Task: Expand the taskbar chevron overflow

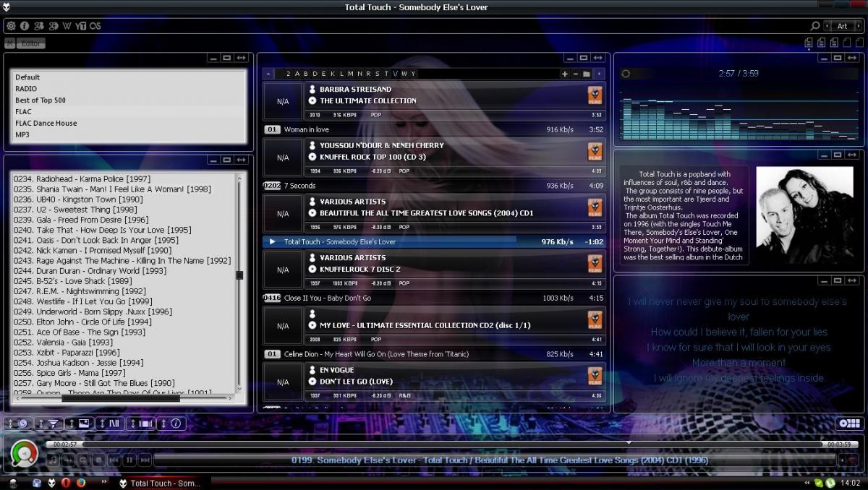Action: pos(104,481)
